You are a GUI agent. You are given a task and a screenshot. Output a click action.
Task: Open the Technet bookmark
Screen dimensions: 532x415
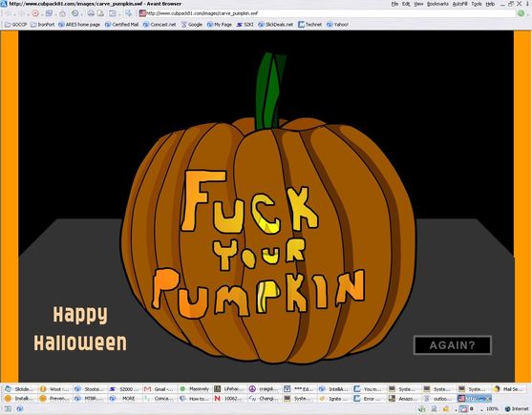pyautogui.click(x=310, y=25)
